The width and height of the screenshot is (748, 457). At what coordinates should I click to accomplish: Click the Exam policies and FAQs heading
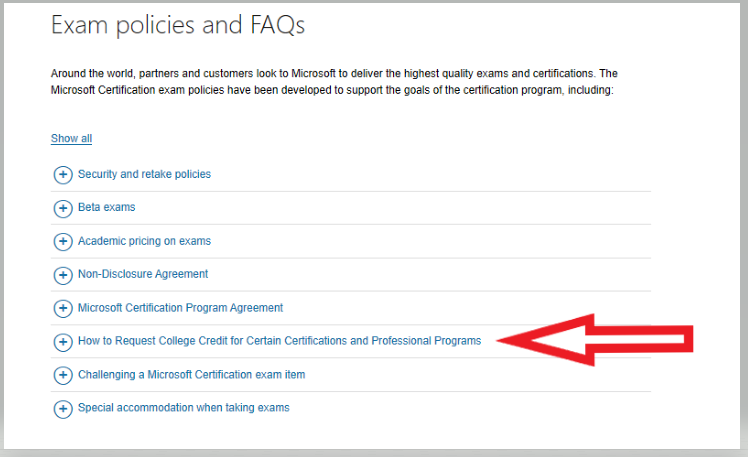(x=178, y=25)
